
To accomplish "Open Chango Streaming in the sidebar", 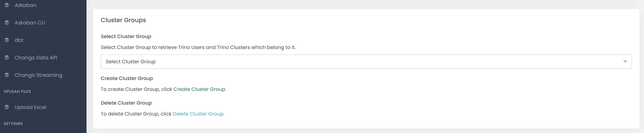I will 43,75.
